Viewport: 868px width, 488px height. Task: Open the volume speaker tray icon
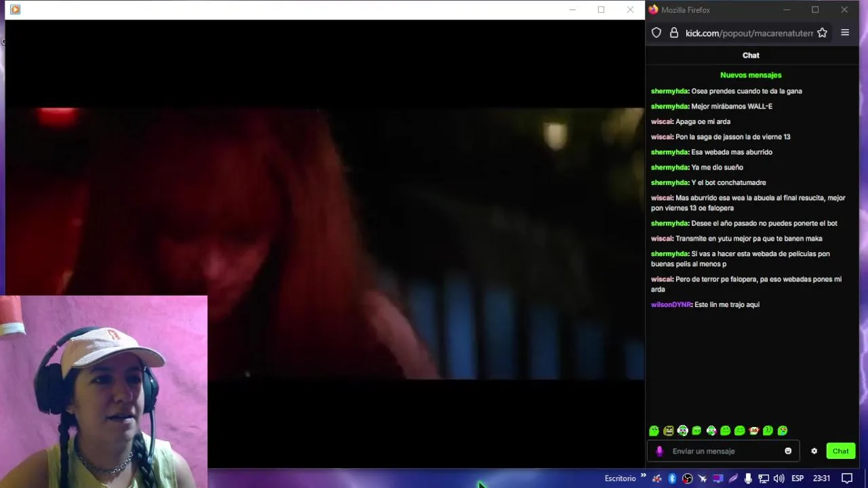[778, 479]
